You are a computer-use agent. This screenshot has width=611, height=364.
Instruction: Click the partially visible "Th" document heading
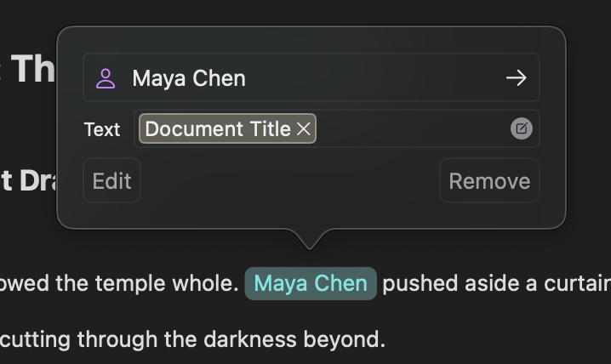(x=34, y=70)
